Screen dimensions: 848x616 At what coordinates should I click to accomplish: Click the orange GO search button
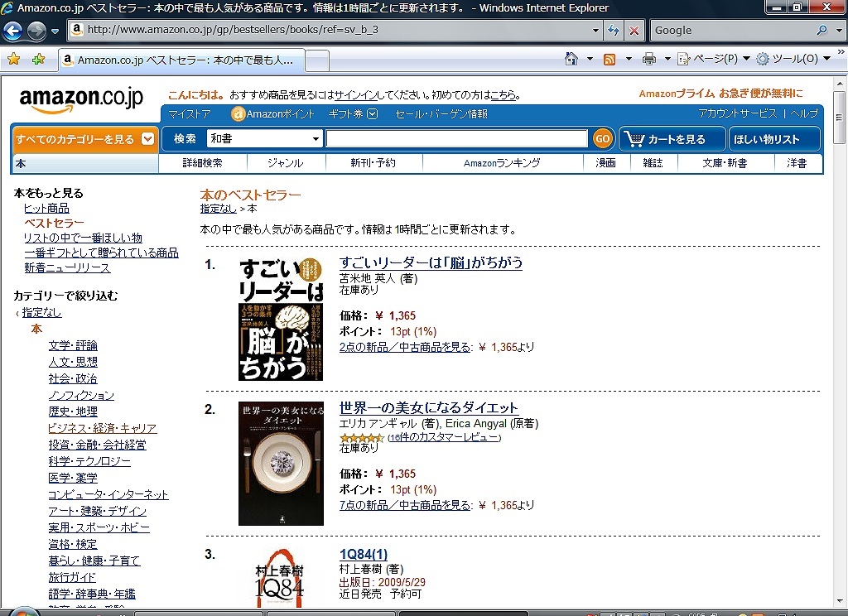[603, 139]
